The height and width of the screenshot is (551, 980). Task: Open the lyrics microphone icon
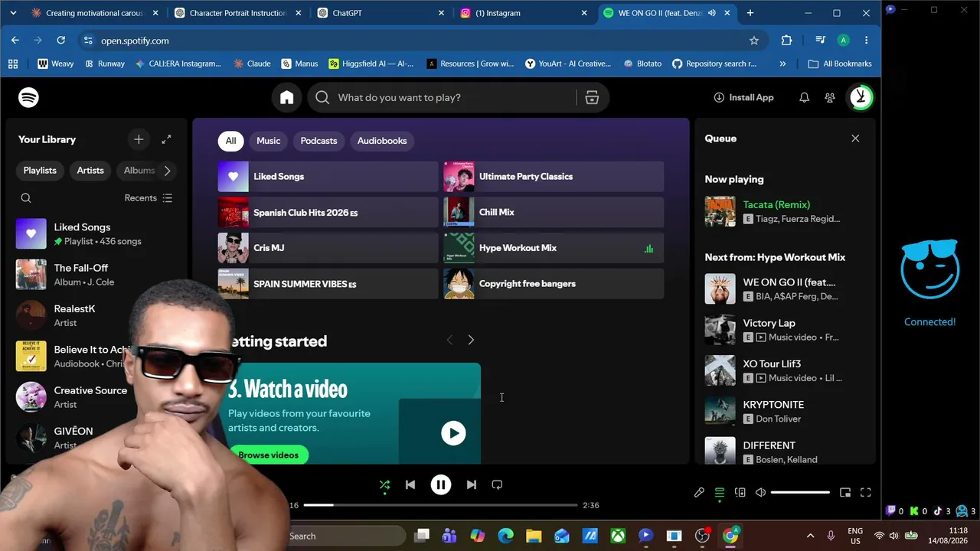(x=699, y=493)
